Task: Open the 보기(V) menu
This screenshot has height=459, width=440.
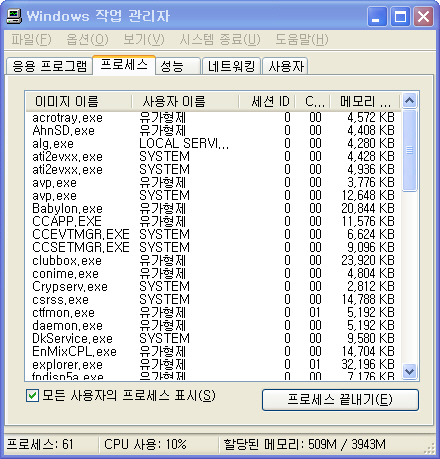Action: [x=144, y=40]
